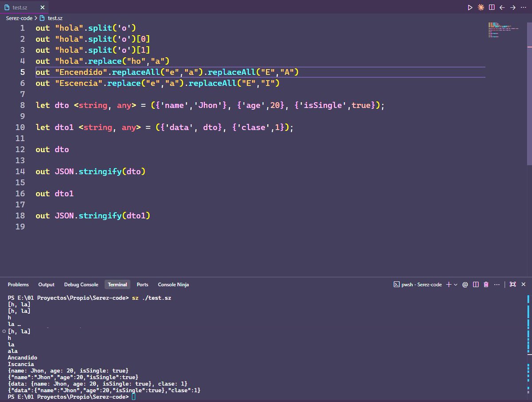Open the Problems panel tab
The width and height of the screenshot is (532, 402).
pos(18,284)
